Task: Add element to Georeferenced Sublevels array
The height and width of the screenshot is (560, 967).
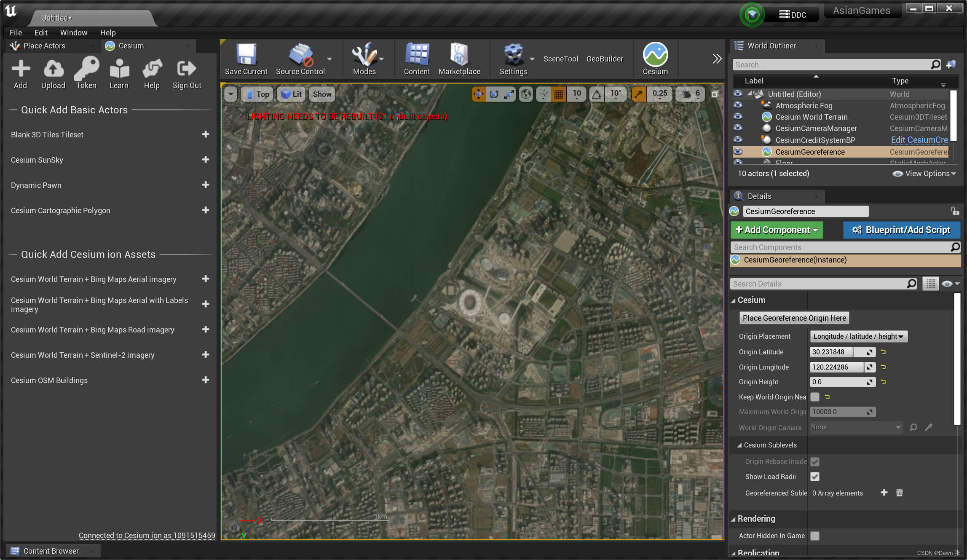Action: [884, 493]
